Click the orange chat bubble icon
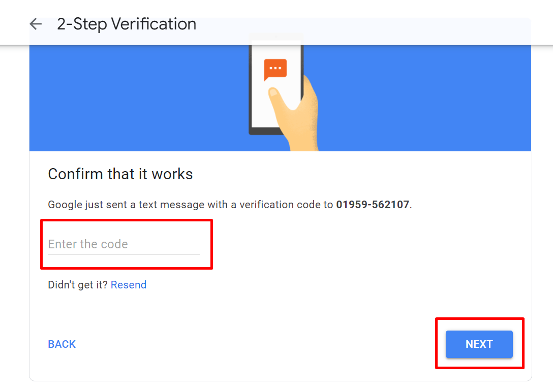Image resolution: width=553 pixels, height=392 pixels. click(275, 70)
